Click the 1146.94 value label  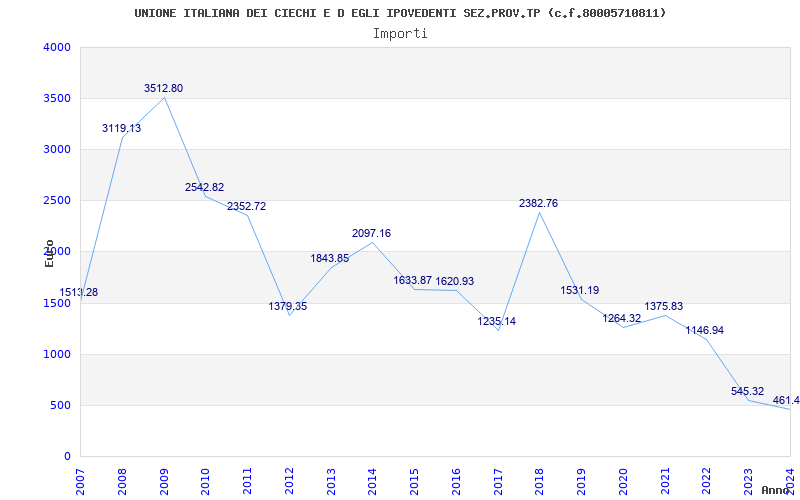tap(705, 331)
